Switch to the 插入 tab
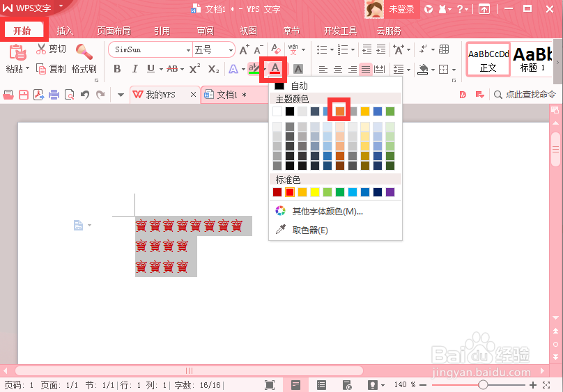 [x=65, y=31]
